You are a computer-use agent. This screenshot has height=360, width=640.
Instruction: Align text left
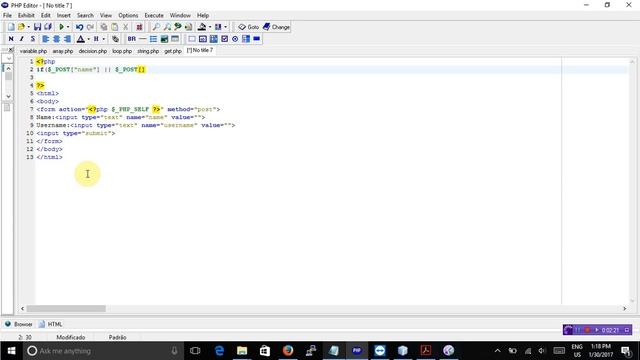[x=45, y=39]
